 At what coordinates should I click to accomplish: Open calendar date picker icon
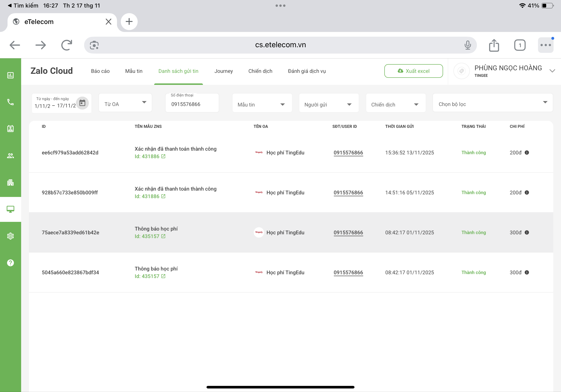pos(82,103)
